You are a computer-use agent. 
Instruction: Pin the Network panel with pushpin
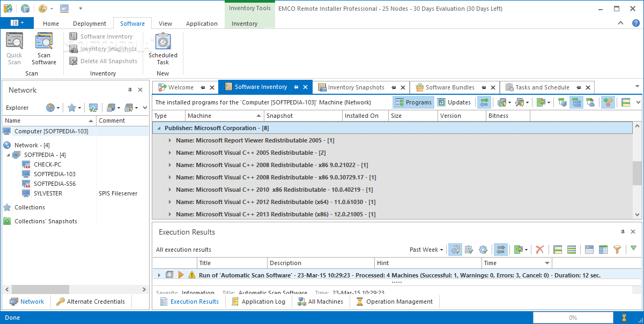click(130, 90)
